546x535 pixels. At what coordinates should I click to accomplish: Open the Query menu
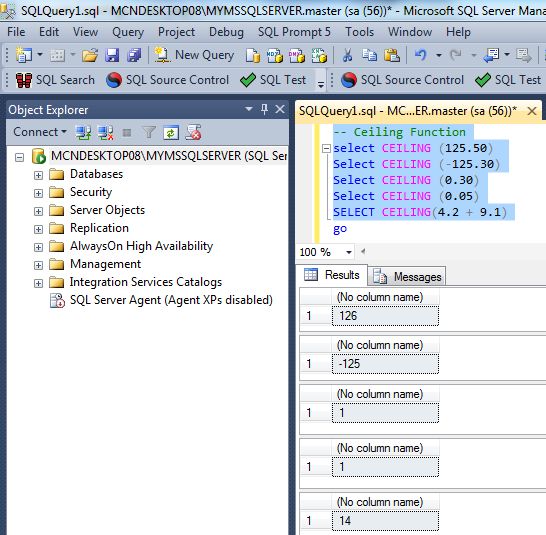[x=128, y=32]
